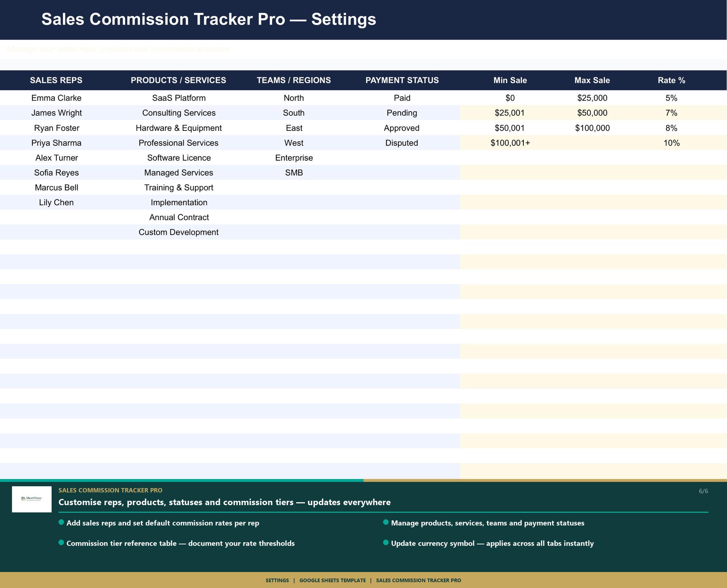
Task: Click GOOGLE SHEETS TEMPLATE in the footer
Action: coord(333,580)
